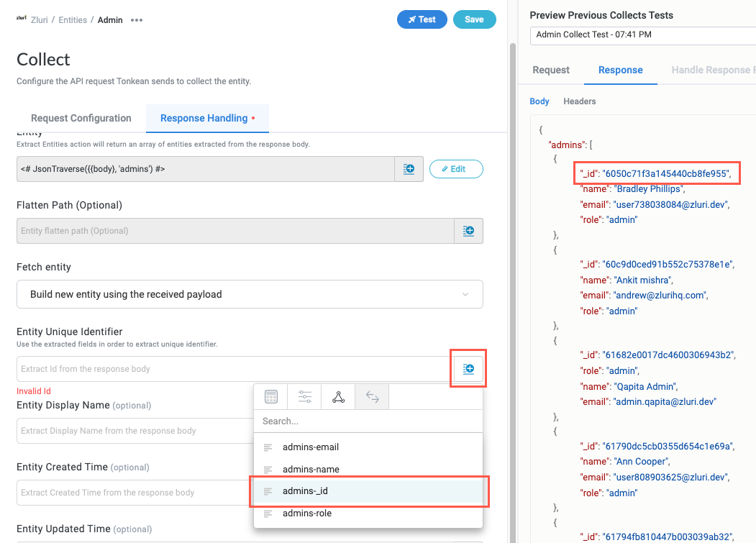756x543 pixels.
Task: Select the table/grid icon in field picker
Action: pyautogui.click(x=270, y=397)
